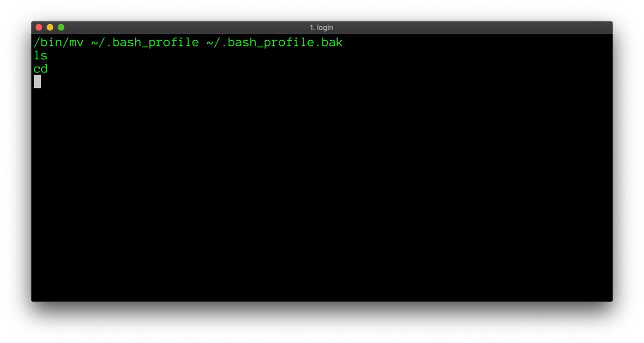Click the tilde starting the first ~/.bash_profile
Viewport: 644px width, 343px height.
pyautogui.click(x=95, y=43)
